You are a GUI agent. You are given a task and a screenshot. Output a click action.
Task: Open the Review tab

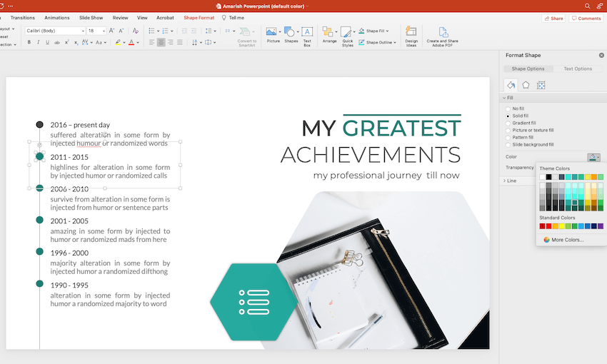pyautogui.click(x=120, y=18)
